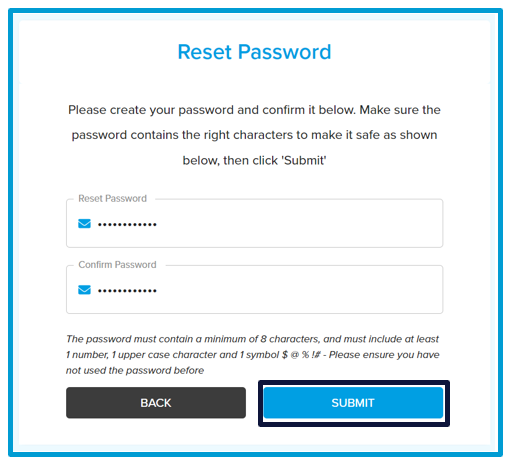Image resolution: width=511 pixels, height=465 pixels.
Task: Click the blue 'Reset Password' page heading
Action: point(254,52)
